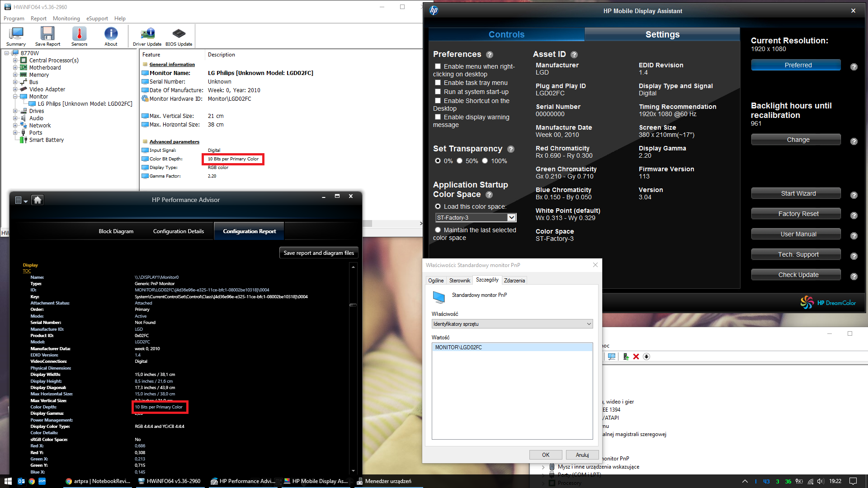868x488 pixels.
Task: Click Change backlight recalibration button
Action: pyautogui.click(x=796, y=140)
